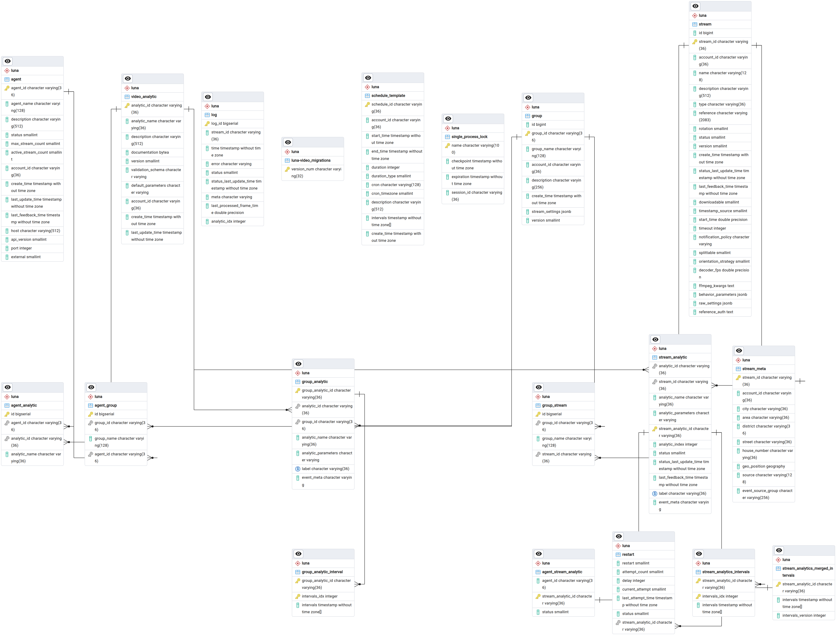Click key icon beside schedule_id in schedule_template

(x=368, y=105)
